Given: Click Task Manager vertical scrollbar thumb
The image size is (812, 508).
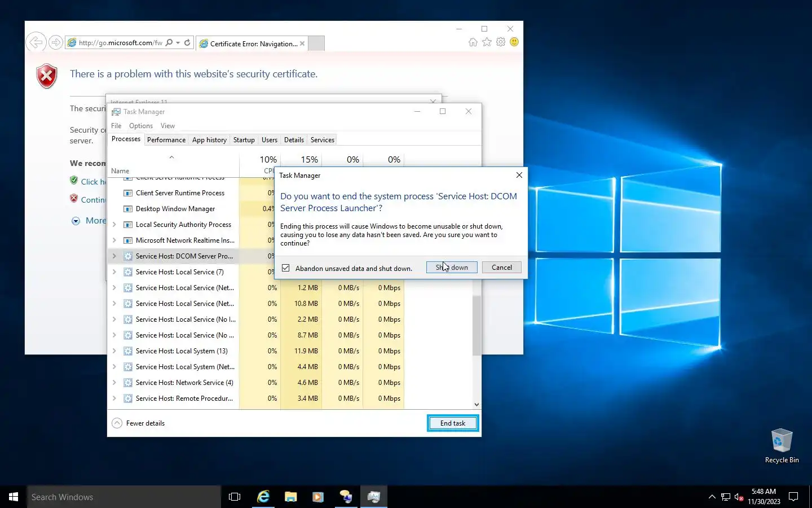Looking at the screenshot, I should coord(476,325).
